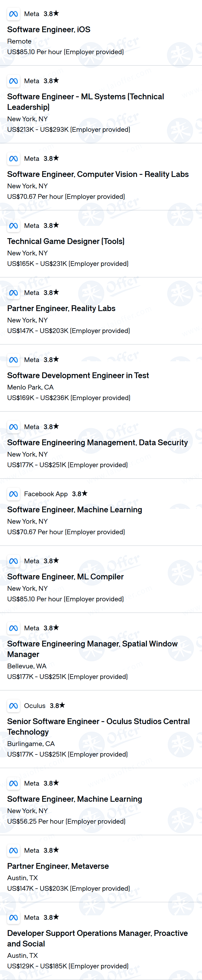Image resolution: width=202 pixels, height=980 pixels.
Task: Open the Software Engineering Manager, Spatial Window Manager job
Action: tap(92, 649)
